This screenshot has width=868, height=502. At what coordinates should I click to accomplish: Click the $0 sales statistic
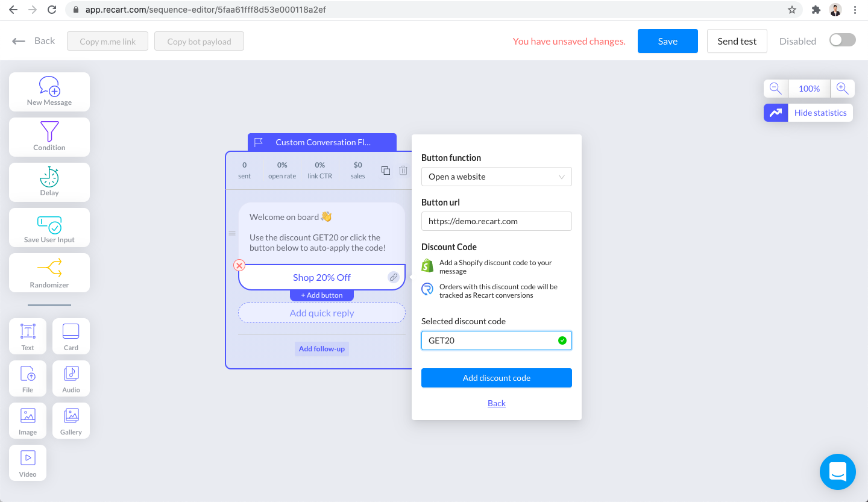click(x=358, y=171)
